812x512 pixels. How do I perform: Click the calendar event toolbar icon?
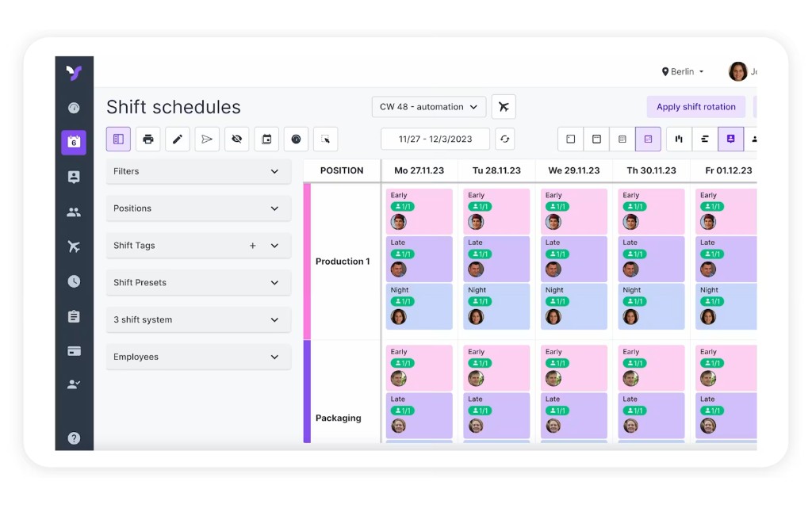266,139
